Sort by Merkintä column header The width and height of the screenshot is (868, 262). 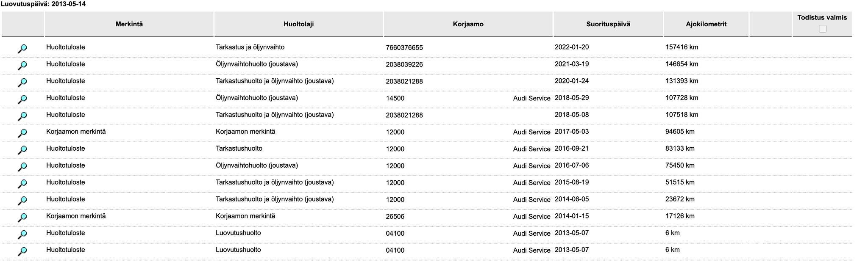click(x=129, y=24)
